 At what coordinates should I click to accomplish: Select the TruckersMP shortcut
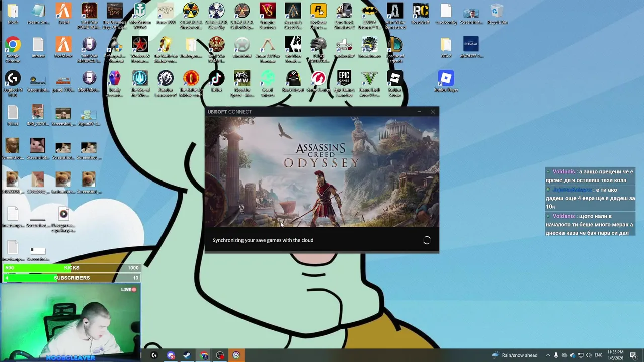[344, 48]
